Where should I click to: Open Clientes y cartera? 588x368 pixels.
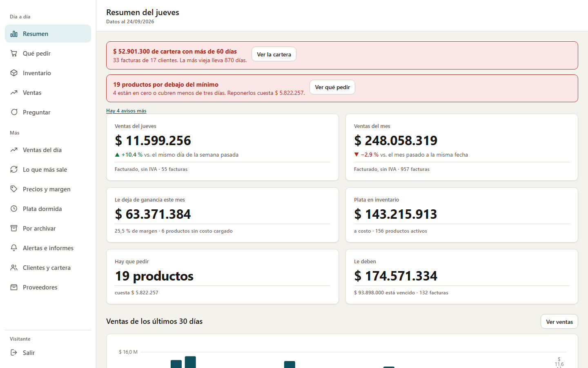pyautogui.click(x=48, y=267)
